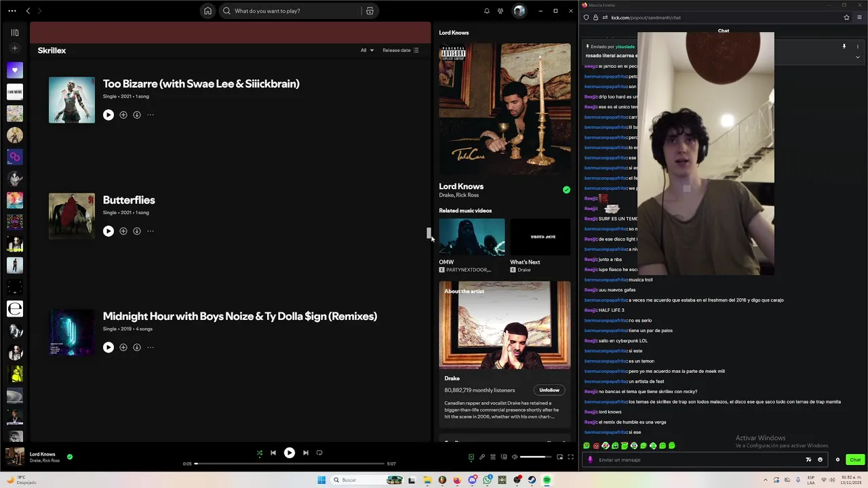Play Too Bizarre single
The image size is (868, 488).
click(x=108, y=115)
